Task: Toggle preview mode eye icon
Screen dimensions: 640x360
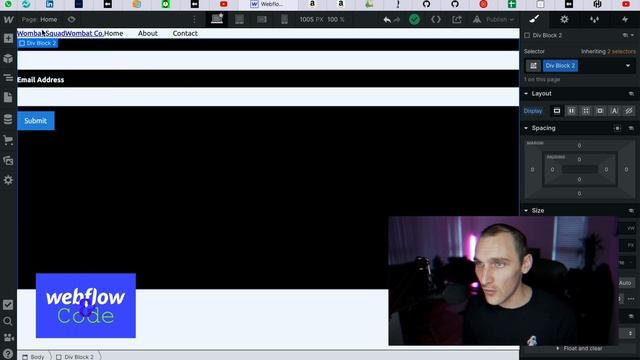Action: point(71,20)
